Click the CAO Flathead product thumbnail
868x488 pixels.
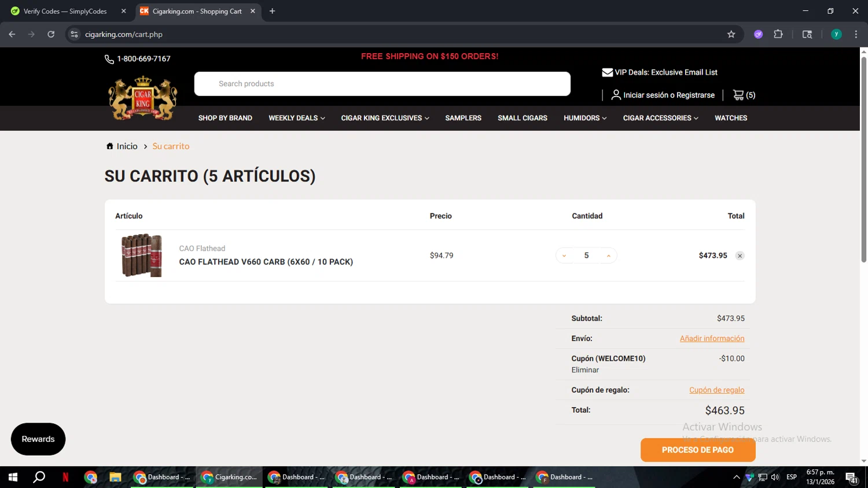click(x=142, y=256)
